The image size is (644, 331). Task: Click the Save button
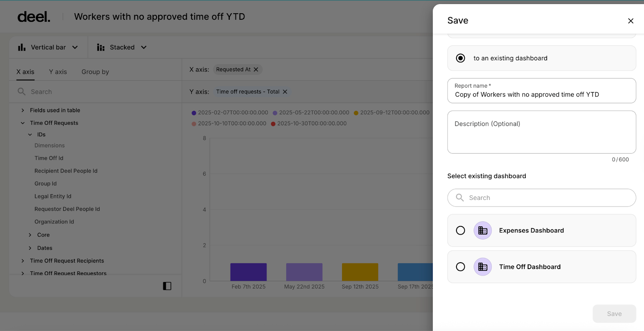[x=614, y=314]
